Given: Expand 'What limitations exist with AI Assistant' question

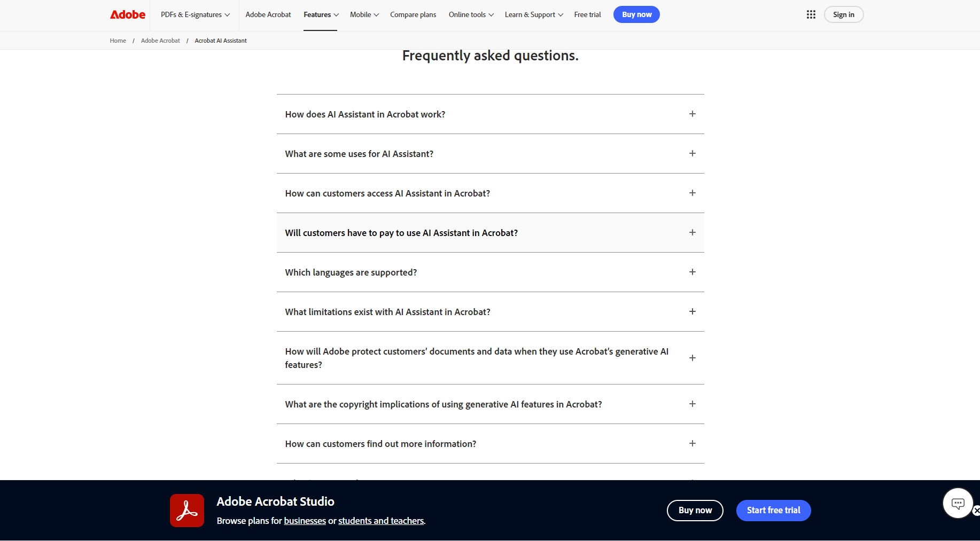Looking at the screenshot, I should click(387, 312).
